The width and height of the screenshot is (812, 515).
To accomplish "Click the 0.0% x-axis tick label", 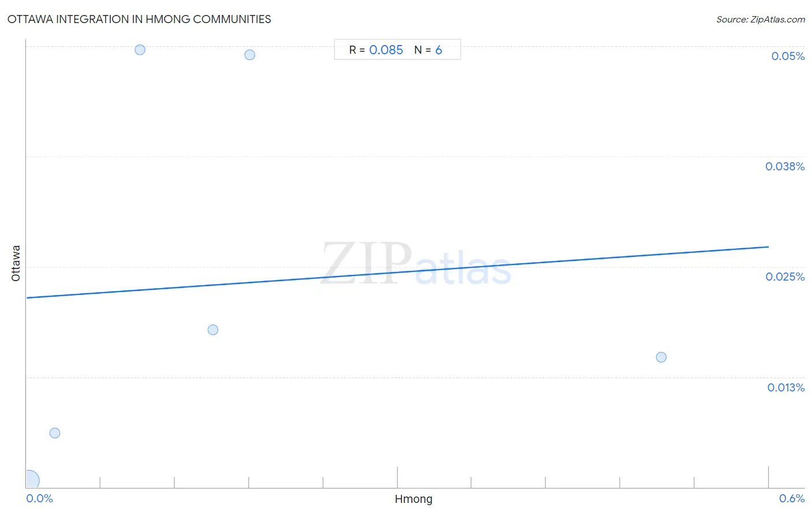I will coord(40,498).
